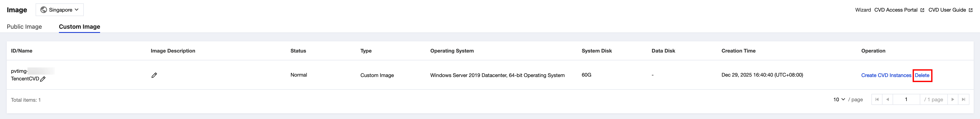
Task: Go to the previous page
Action: (x=888, y=99)
